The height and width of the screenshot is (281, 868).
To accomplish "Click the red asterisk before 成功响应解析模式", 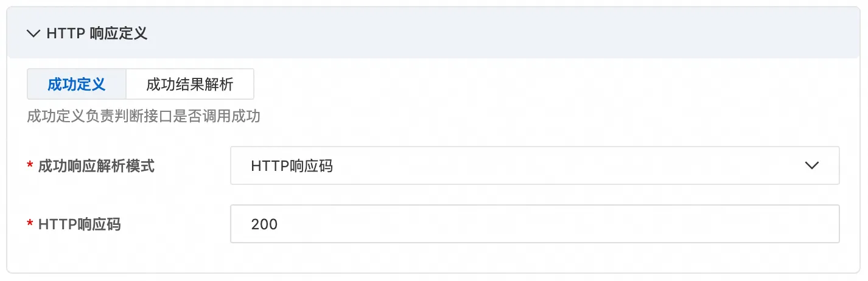I will (x=30, y=166).
